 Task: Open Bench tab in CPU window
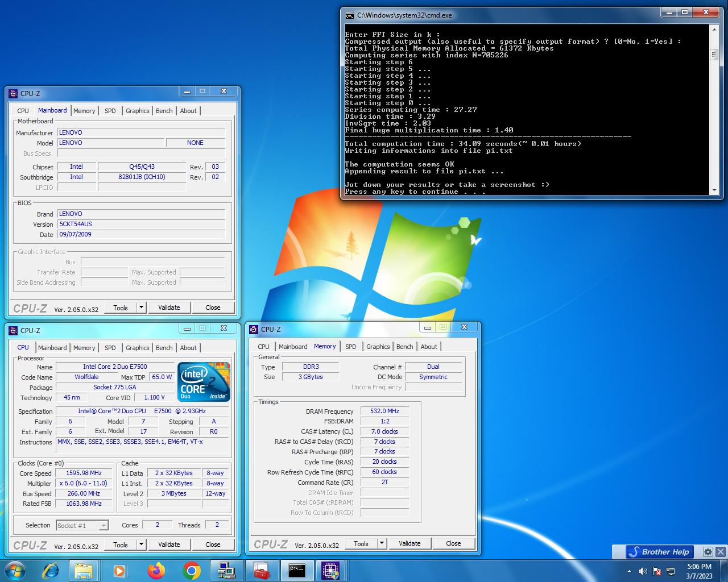click(164, 348)
